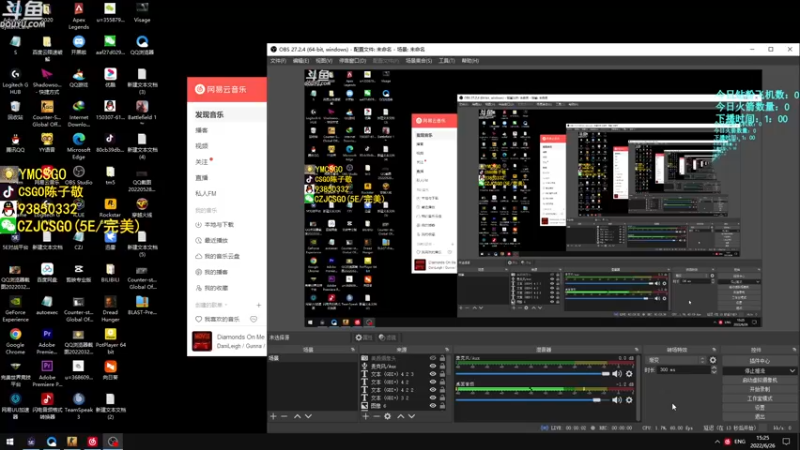Screen dimensions: 800x450
Task: Add playlist with plus icon in NetEase sidebar
Action: [259, 305]
